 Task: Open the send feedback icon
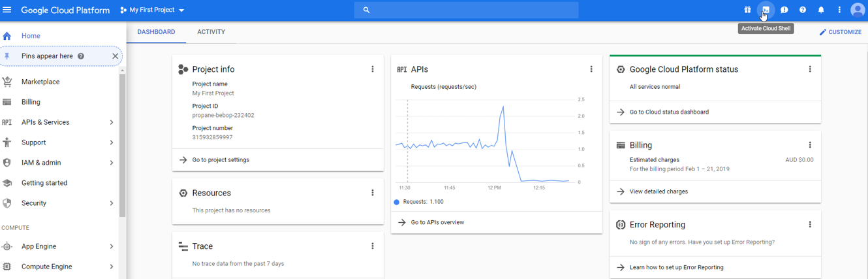click(784, 10)
